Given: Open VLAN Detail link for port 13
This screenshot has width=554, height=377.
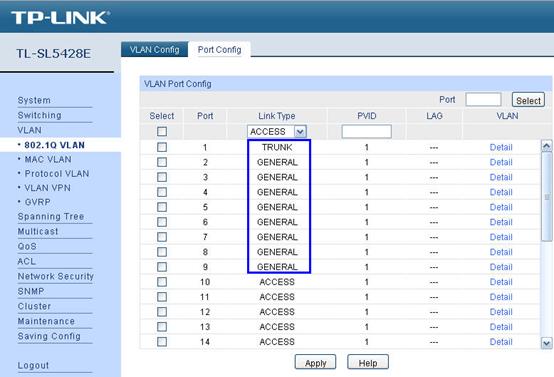Looking at the screenshot, I should 501,327.
